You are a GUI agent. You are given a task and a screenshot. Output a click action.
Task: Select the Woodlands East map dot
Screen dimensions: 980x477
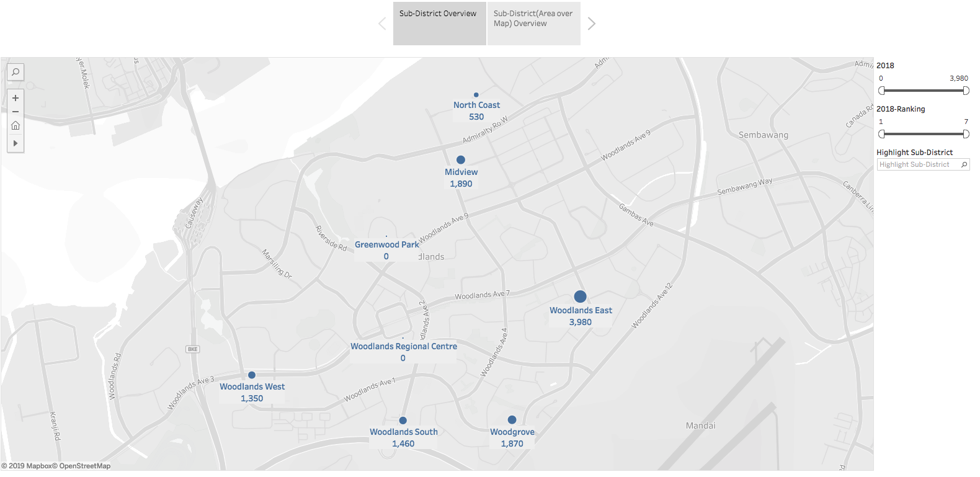(x=580, y=296)
